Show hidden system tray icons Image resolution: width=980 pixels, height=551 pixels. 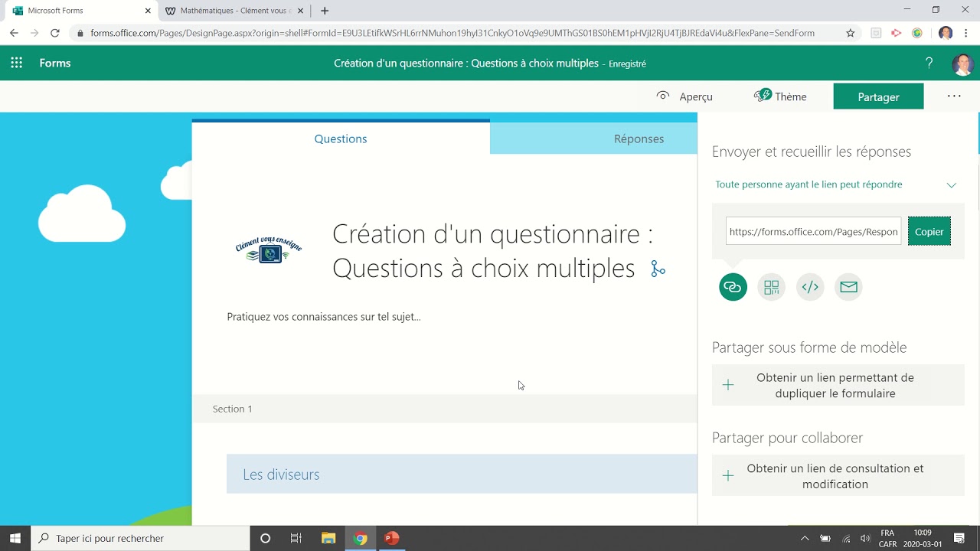coord(805,539)
